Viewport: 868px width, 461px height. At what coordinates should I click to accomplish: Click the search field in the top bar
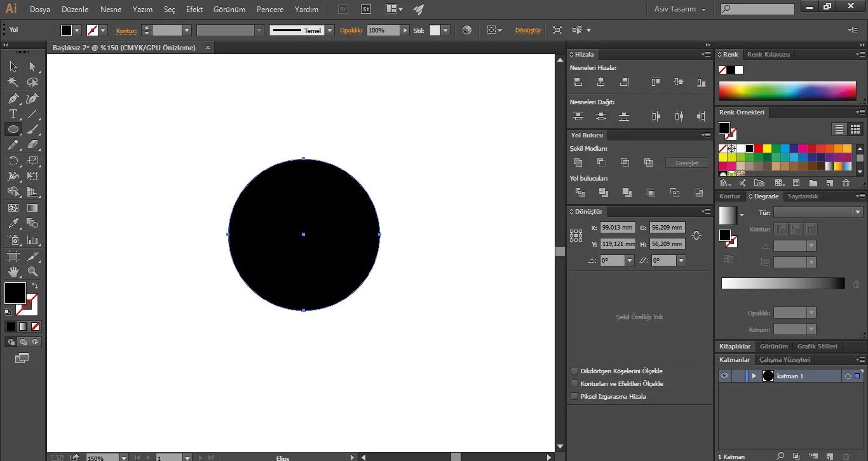[x=757, y=9]
